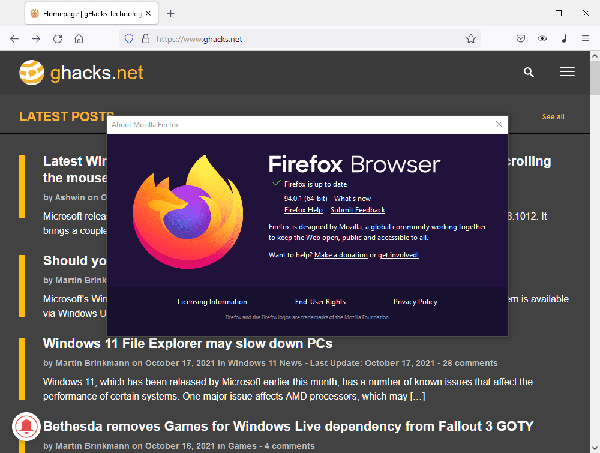Viewport: 600px width, 453px height.
Task: Open the Submit Feedback link
Action: [x=358, y=210]
